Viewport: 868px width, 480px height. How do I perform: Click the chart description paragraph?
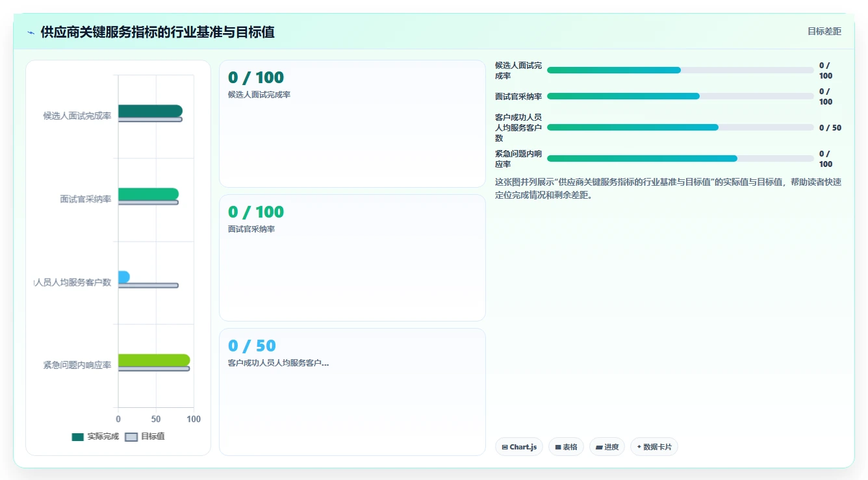(x=668, y=188)
